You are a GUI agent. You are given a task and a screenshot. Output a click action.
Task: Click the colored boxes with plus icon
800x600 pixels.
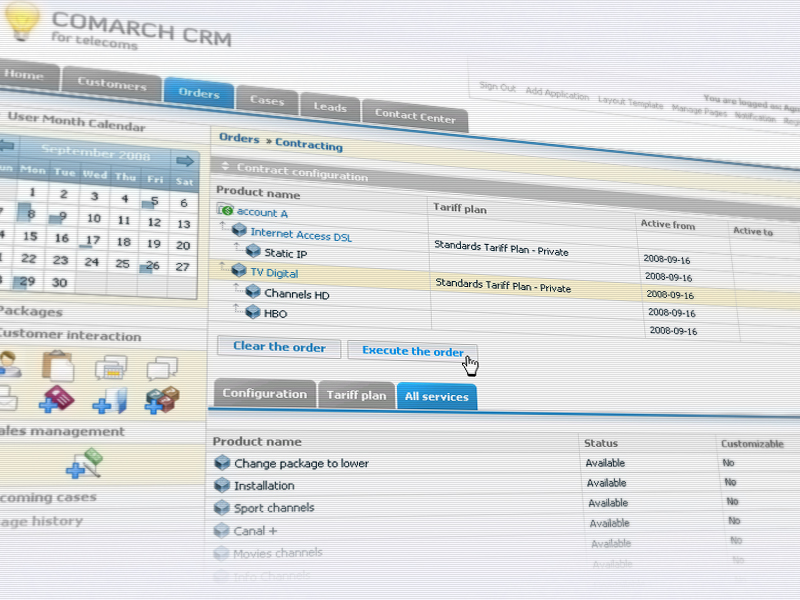coord(161,401)
